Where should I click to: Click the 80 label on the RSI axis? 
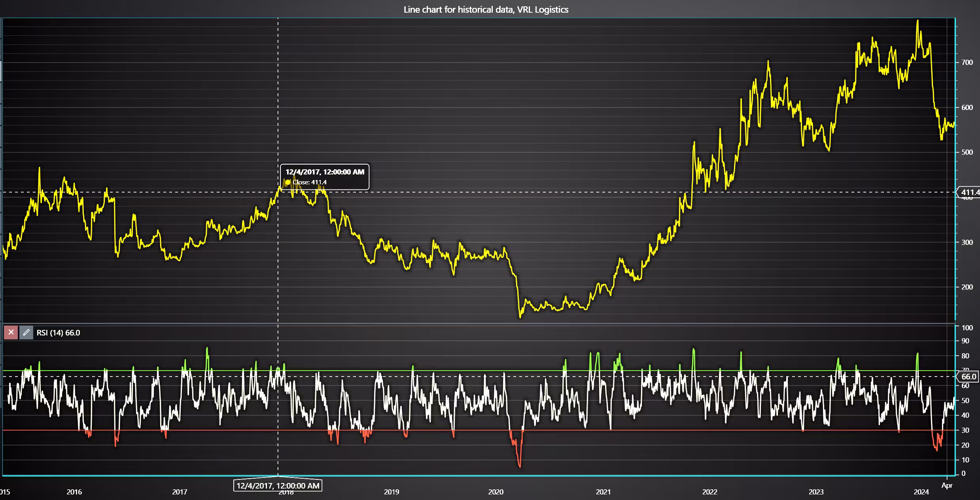point(965,356)
